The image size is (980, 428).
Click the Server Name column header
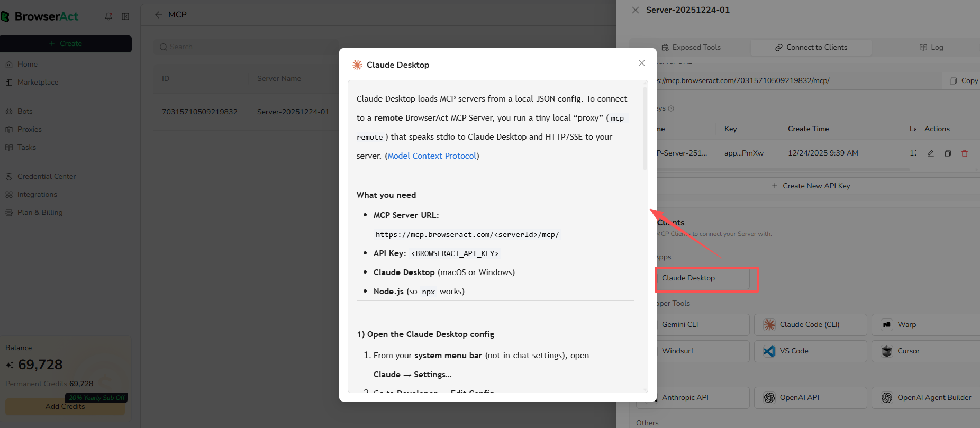(279, 79)
